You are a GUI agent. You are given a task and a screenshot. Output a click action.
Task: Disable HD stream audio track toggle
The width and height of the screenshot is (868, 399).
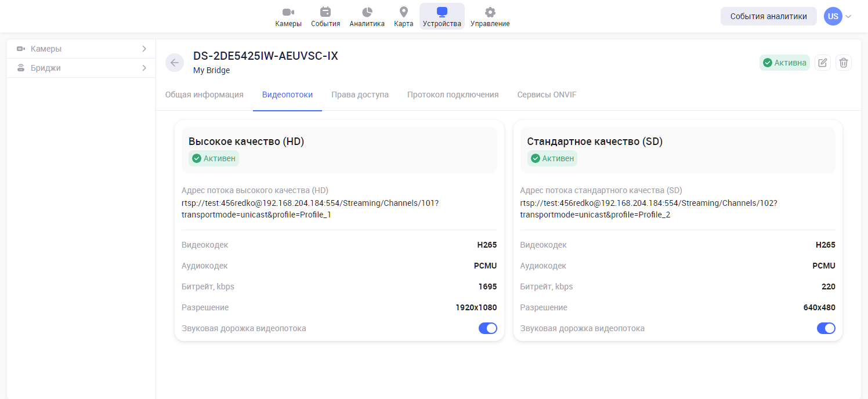487,328
